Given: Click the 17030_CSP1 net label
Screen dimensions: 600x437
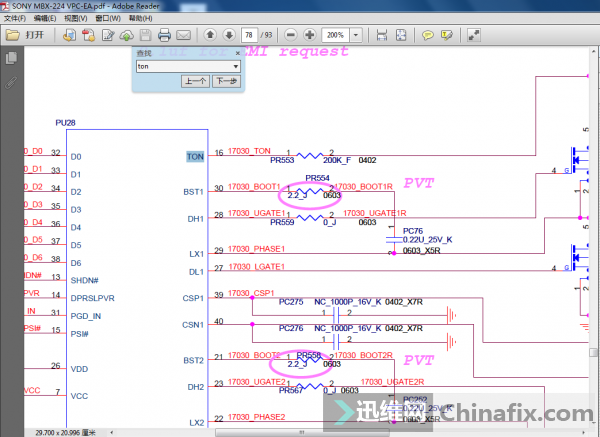Looking at the screenshot, I should tap(251, 293).
